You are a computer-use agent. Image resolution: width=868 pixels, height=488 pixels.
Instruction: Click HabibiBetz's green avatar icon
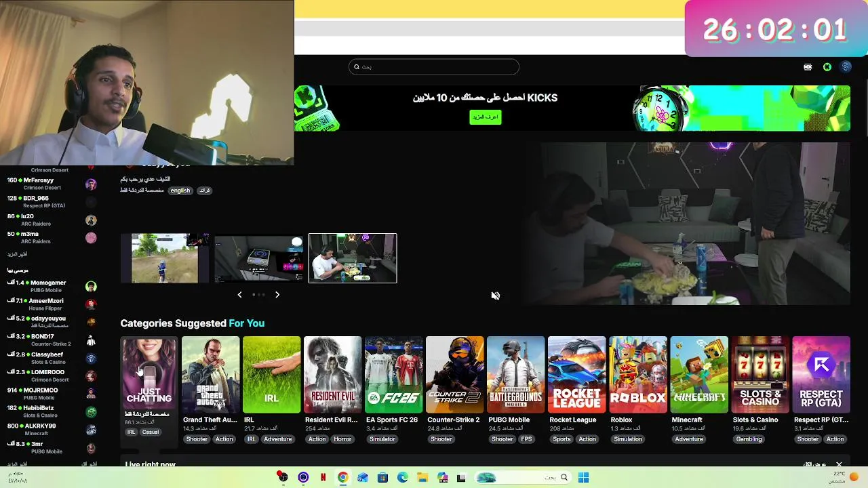[x=91, y=412]
